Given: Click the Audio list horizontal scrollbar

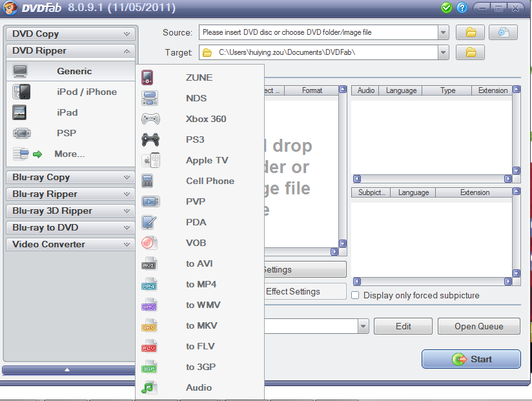Looking at the screenshot, I should point(432,179).
